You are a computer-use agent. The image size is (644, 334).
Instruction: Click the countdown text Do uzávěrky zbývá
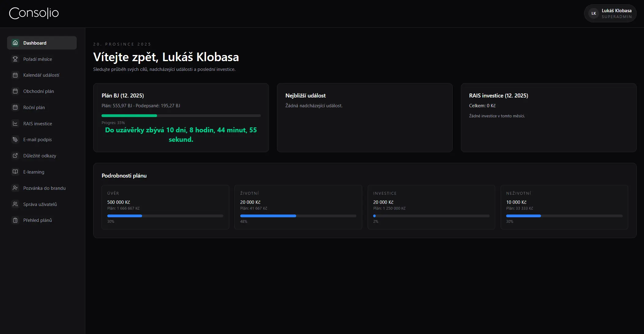coord(181,135)
